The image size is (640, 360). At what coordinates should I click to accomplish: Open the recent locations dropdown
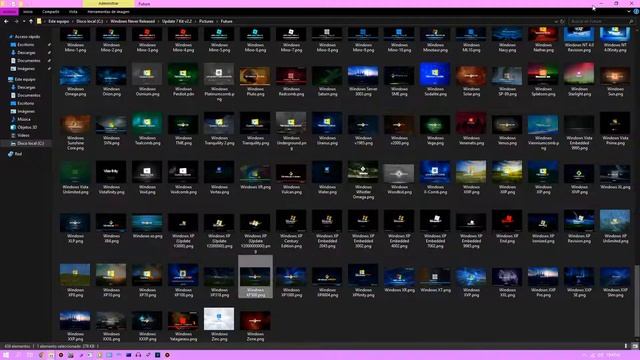[x=24, y=21]
